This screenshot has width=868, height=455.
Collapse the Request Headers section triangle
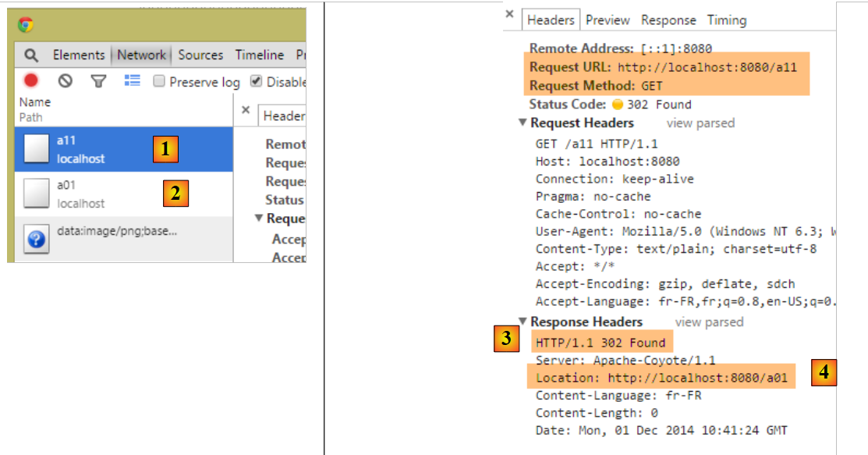pos(523,123)
